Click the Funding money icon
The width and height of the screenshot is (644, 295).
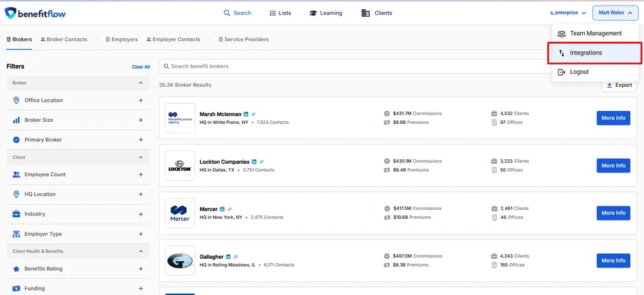click(x=16, y=288)
